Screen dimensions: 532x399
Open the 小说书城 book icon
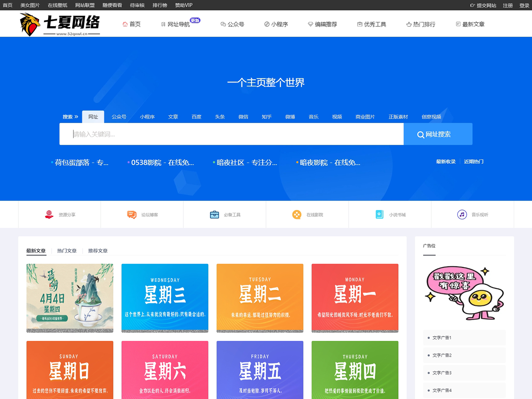[379, 214]
